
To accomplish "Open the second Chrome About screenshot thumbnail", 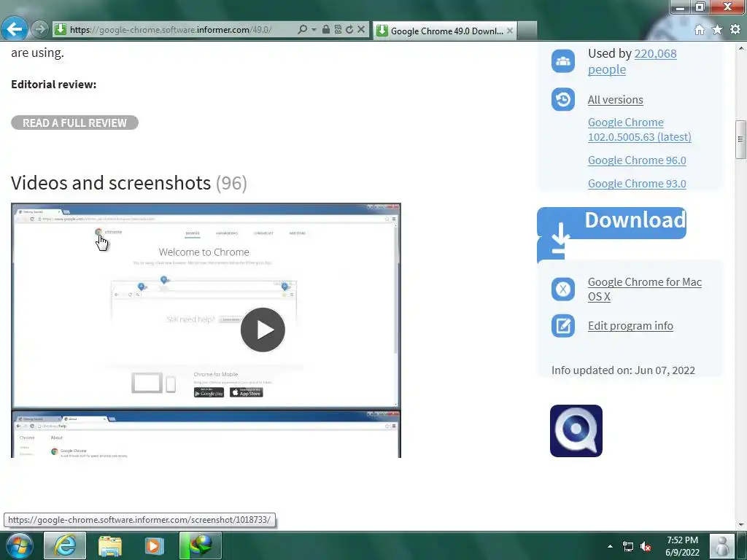I will click(x=206, y=434).
